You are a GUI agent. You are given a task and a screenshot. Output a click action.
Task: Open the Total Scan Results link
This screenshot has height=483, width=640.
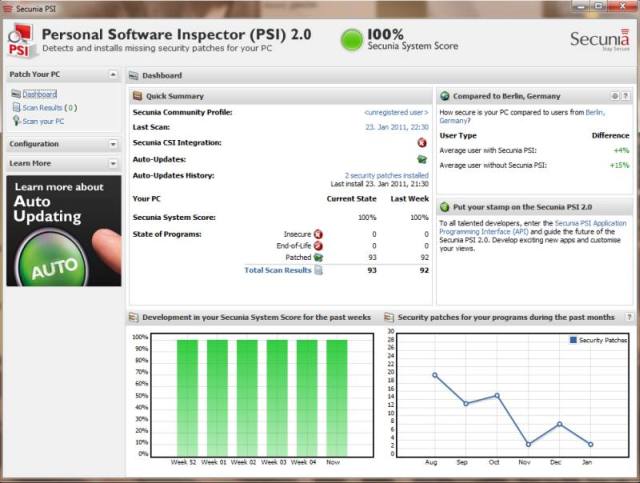278,270
